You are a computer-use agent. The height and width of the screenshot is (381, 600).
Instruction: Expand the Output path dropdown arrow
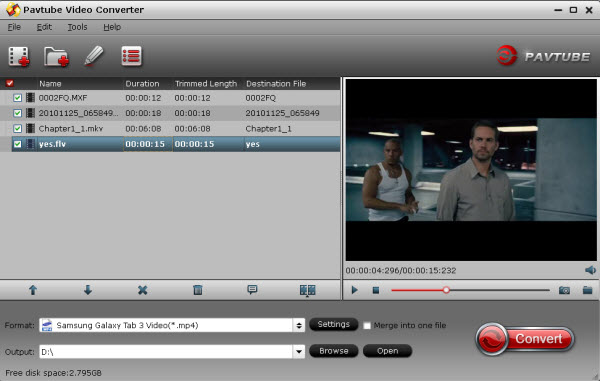(x=299, y=352)
